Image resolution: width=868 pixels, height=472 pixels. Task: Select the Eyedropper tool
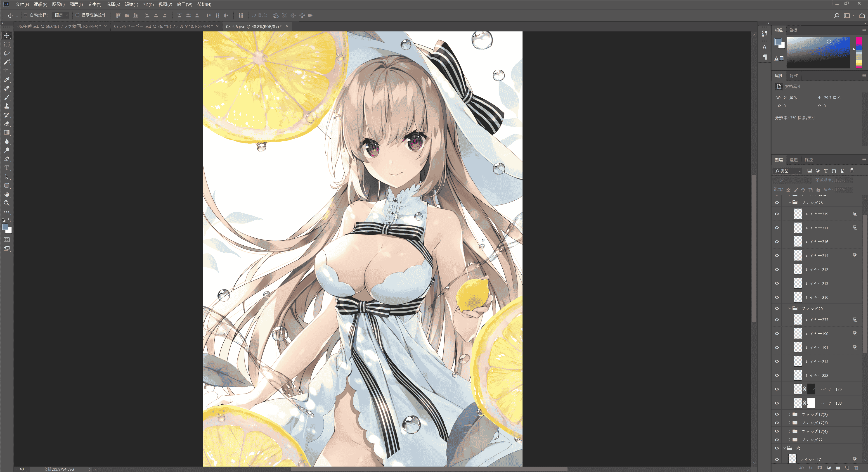[x=7, y=80]
